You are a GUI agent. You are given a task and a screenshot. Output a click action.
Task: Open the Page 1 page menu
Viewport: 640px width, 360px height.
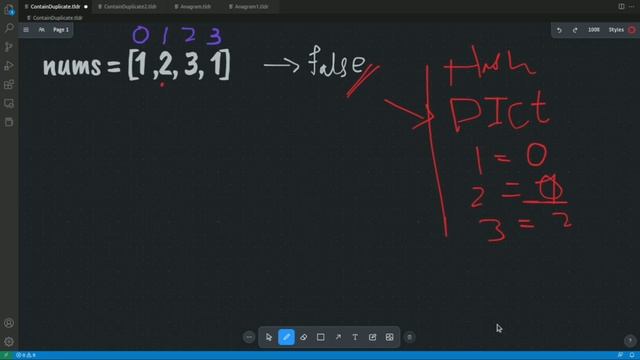61,30
